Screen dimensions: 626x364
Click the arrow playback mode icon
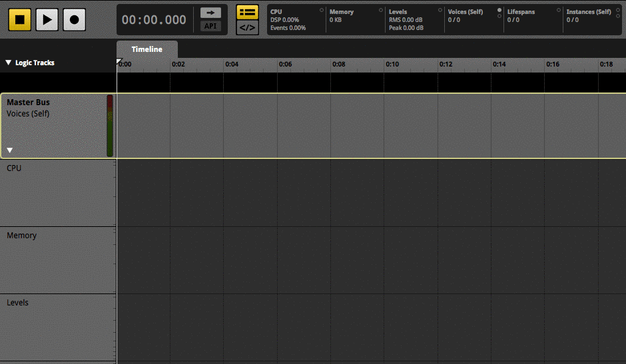210,13
